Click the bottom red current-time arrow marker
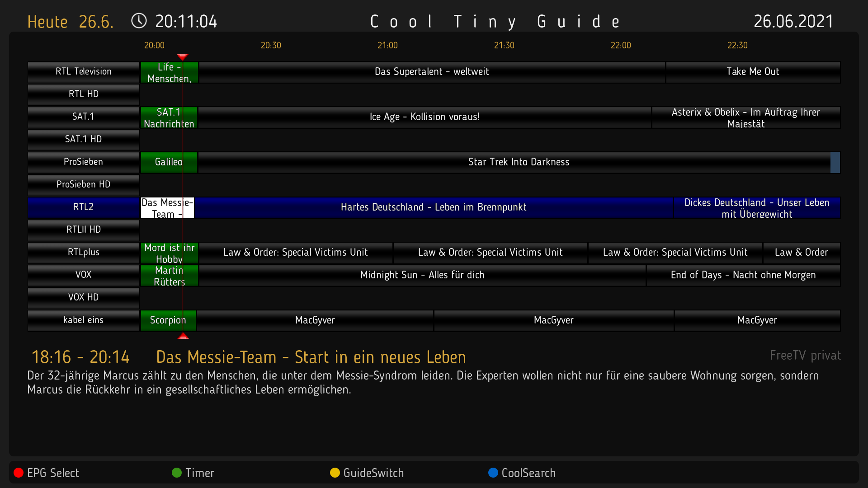 [183, 336]
